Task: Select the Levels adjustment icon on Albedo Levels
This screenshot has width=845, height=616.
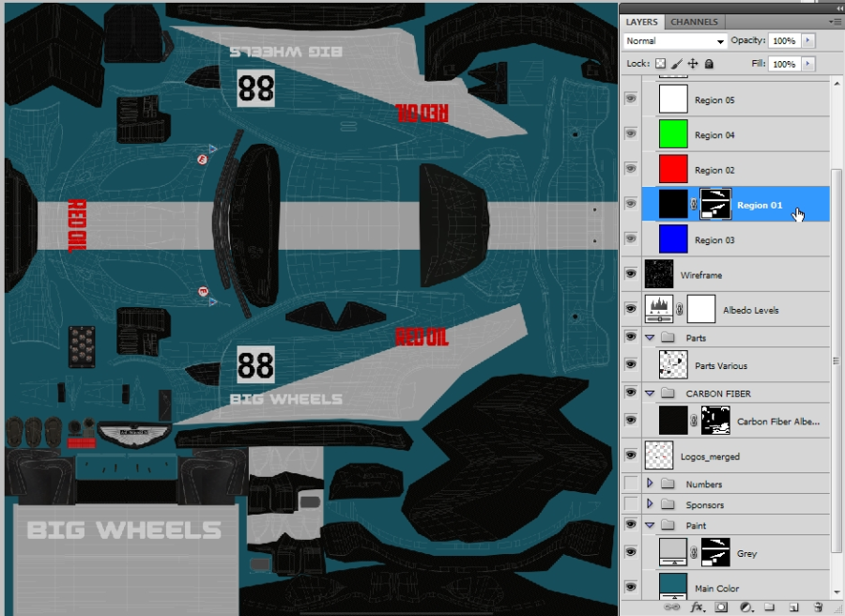Action: point(659,309)
